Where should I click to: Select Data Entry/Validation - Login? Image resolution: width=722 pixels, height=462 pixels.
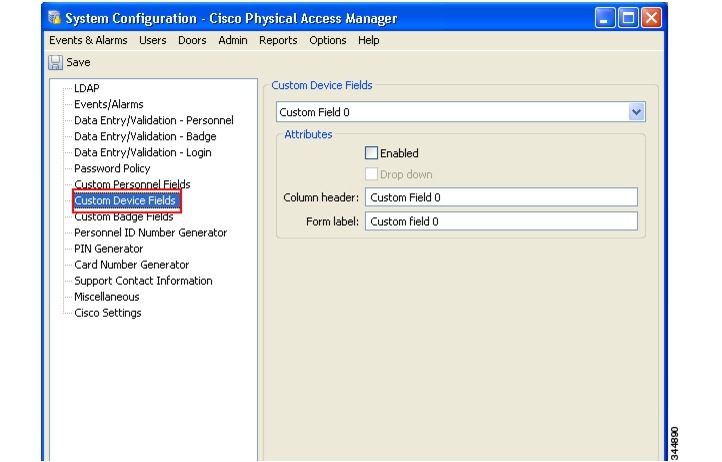point(143,152)
